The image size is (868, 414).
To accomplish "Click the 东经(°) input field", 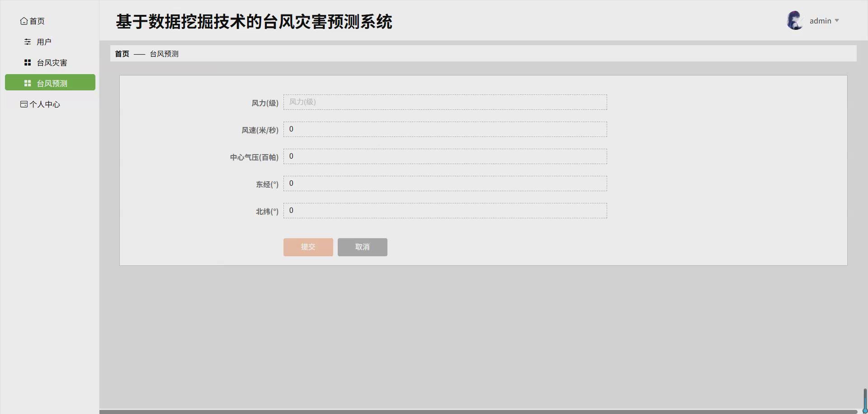I will coord(445,183).
